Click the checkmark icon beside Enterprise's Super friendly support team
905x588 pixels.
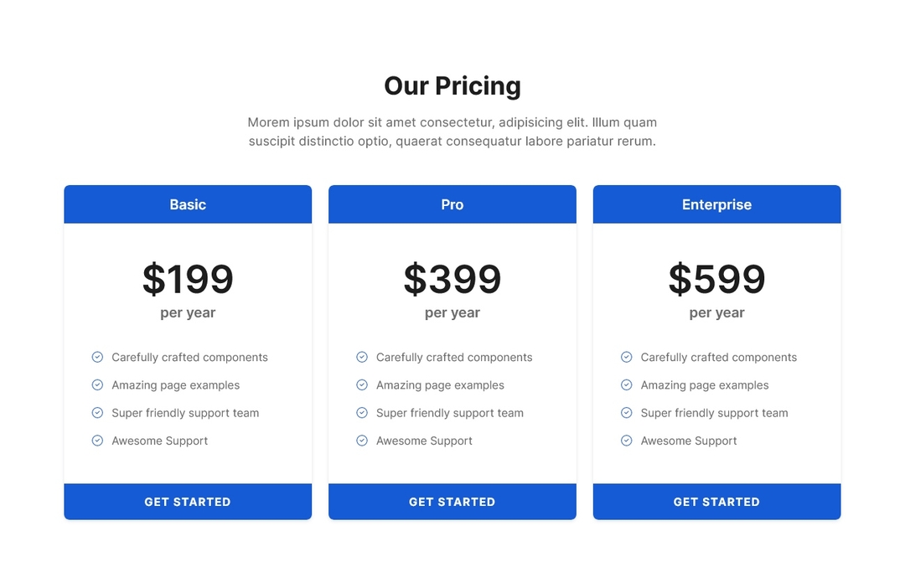click(x=626, y=413)
